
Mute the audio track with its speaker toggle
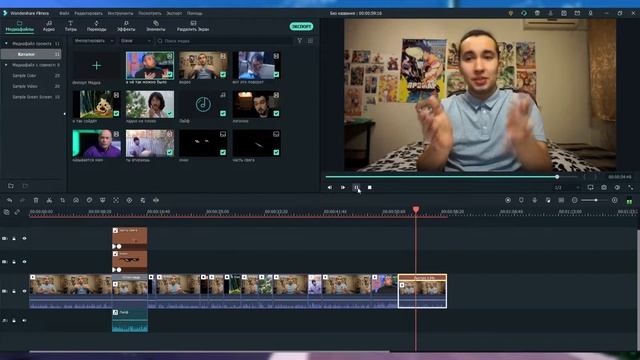[x=24, y=321]
